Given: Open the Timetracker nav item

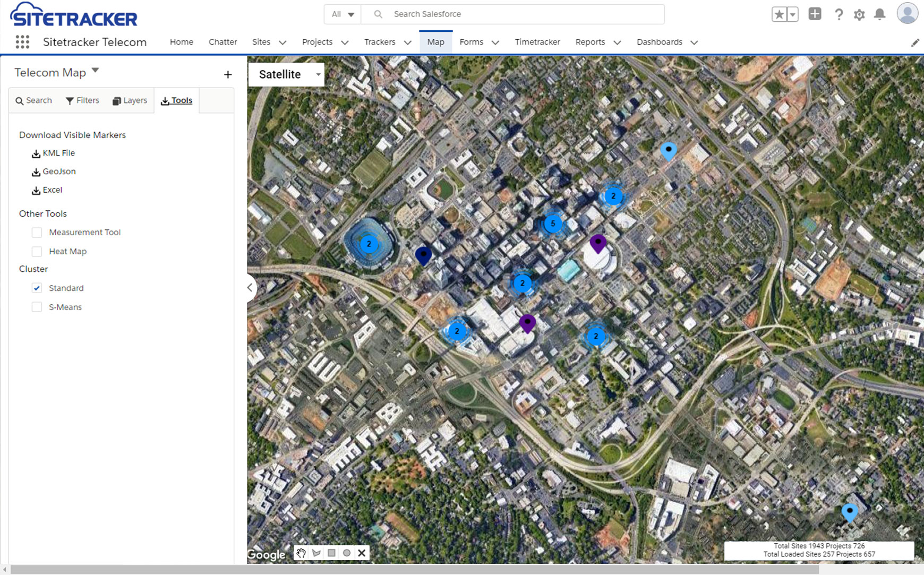Looking at the screenshot, I should (x=537, y=42).
